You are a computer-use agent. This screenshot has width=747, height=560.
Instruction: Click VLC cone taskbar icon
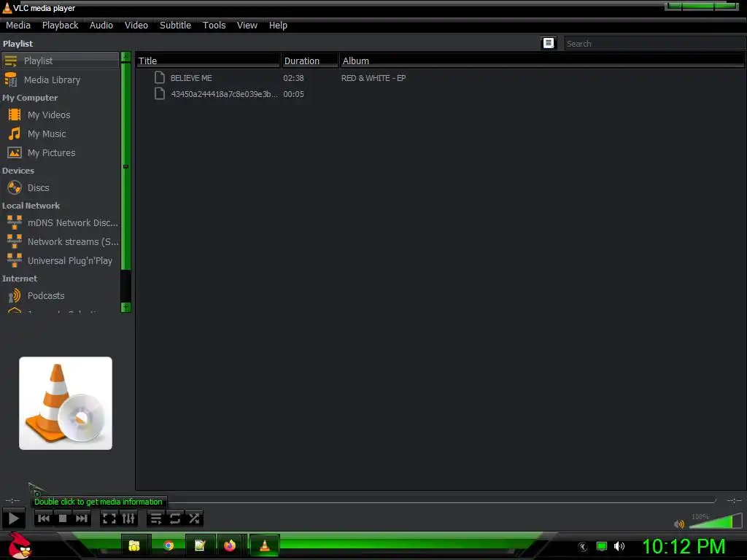264,545
